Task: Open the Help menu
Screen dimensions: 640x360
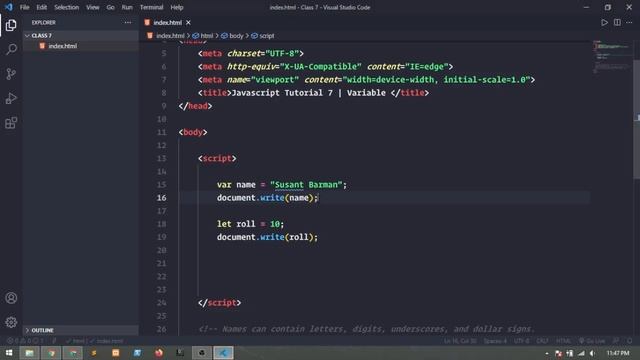Action: (177, 7)
